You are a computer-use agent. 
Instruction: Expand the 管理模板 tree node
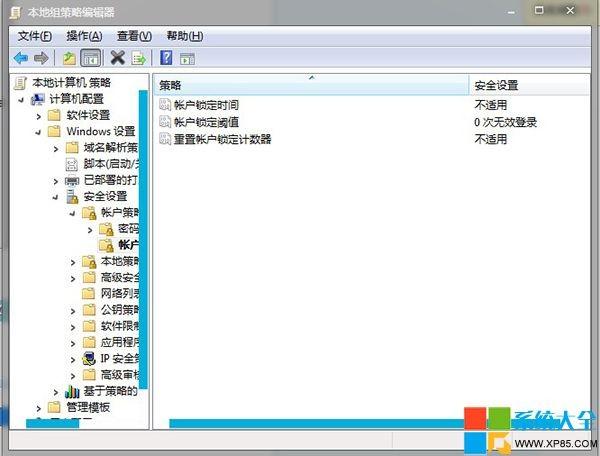[x=39, y=408]
